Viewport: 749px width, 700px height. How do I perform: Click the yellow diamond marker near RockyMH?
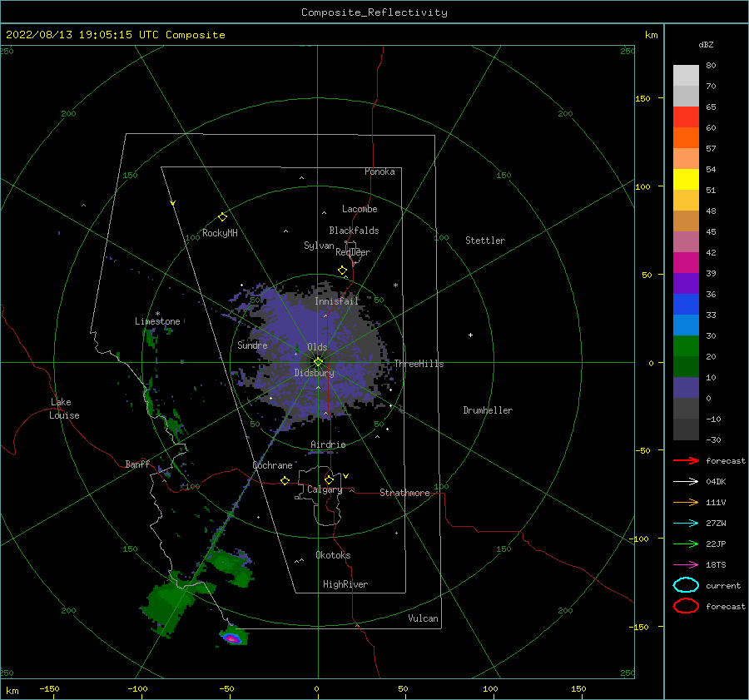(x=222, y=217)
